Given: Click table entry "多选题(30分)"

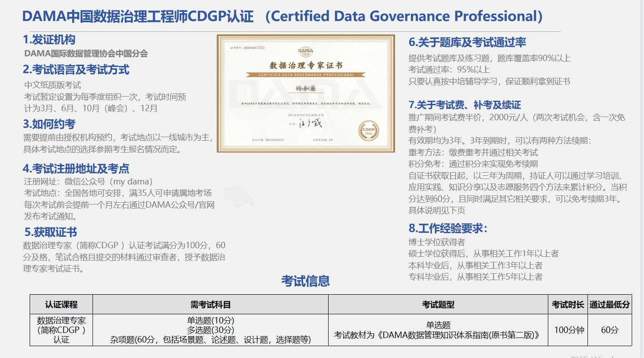Looking at the screenshot, I should point(211,330).
